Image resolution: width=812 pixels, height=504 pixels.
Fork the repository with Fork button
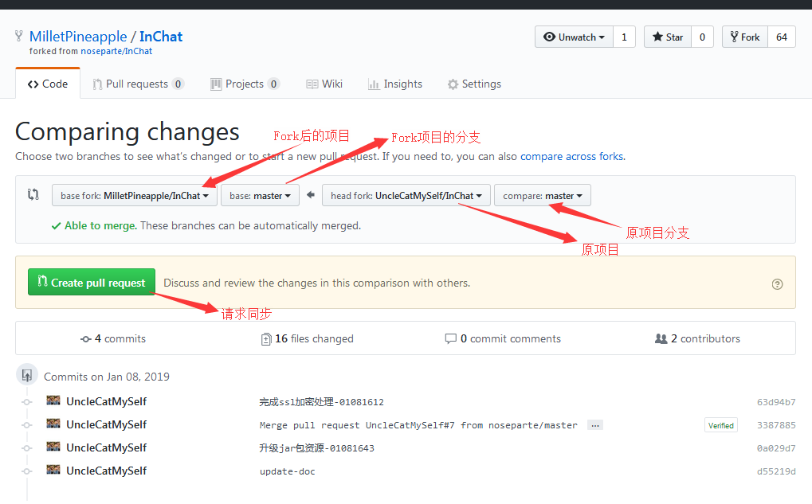pyautogui.click(x=745, y=37)
